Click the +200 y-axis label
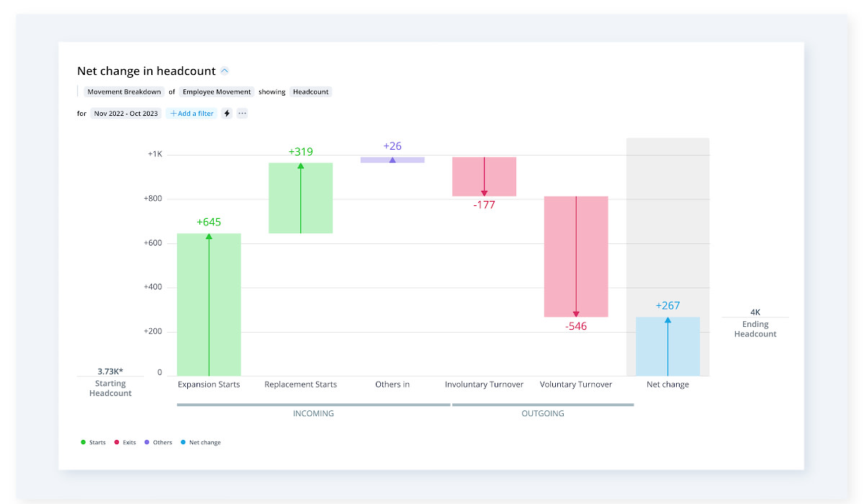This screenshot has width=864, height=504. (x=153, y=332)
